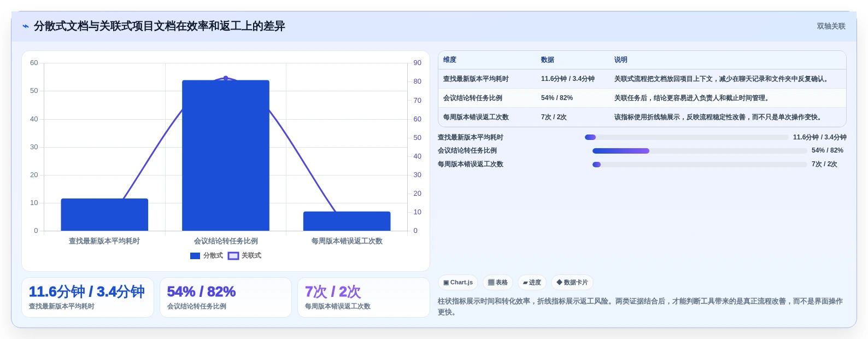Click the x-axis label 每周版本错误返工次数
The height and width of the screenshot is (339, 868).
tap(347, 241)
